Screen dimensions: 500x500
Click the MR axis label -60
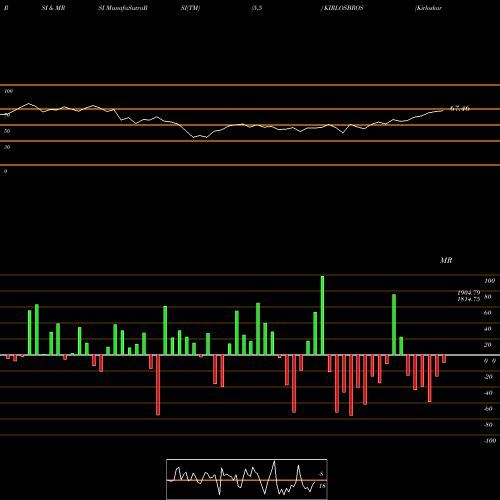pyautogui.click(x=488, y=409)
